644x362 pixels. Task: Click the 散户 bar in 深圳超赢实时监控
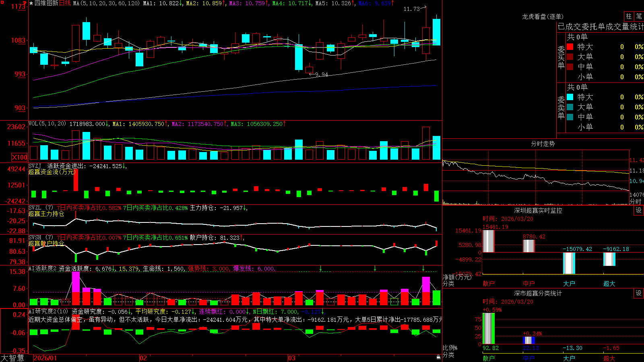[489, 241]
